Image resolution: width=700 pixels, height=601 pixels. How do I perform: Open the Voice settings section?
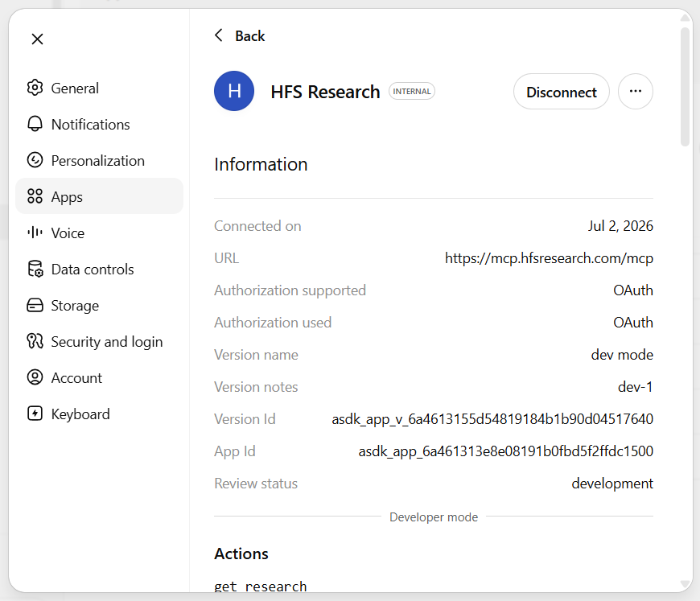99,233
